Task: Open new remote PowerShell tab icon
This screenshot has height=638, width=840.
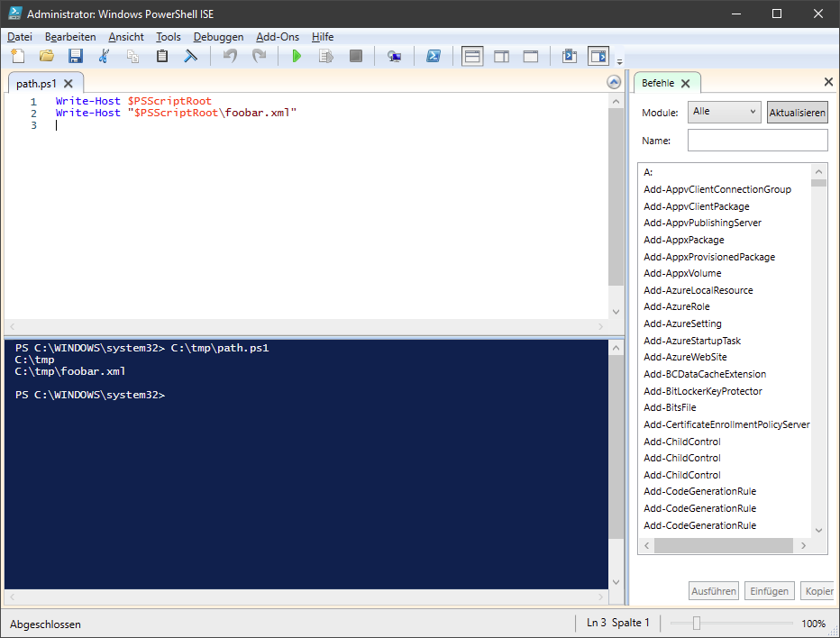Action: (x=394, y=56)
